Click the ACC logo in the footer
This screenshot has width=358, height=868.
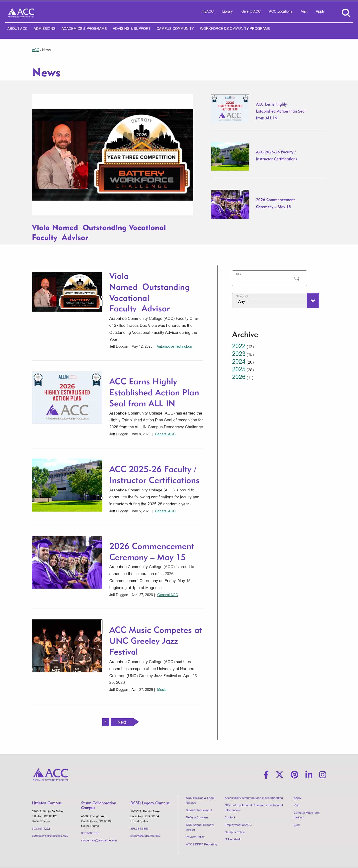click(51, 774)
